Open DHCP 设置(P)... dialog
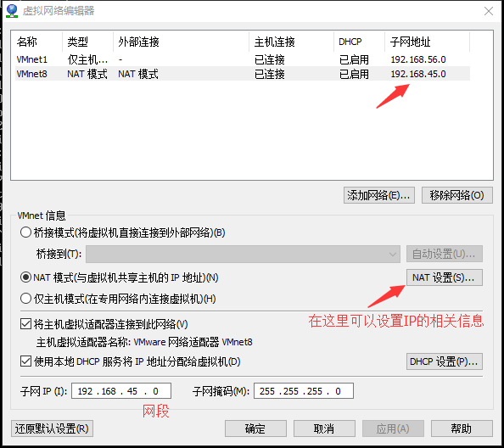The height and width of the screenshot is (448, 504). [x=445, y=361]
